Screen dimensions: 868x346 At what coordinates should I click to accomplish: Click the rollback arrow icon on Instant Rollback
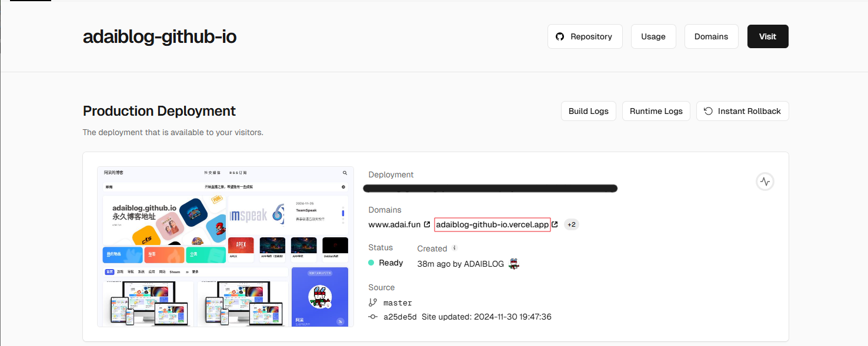(x=709, y=111)
